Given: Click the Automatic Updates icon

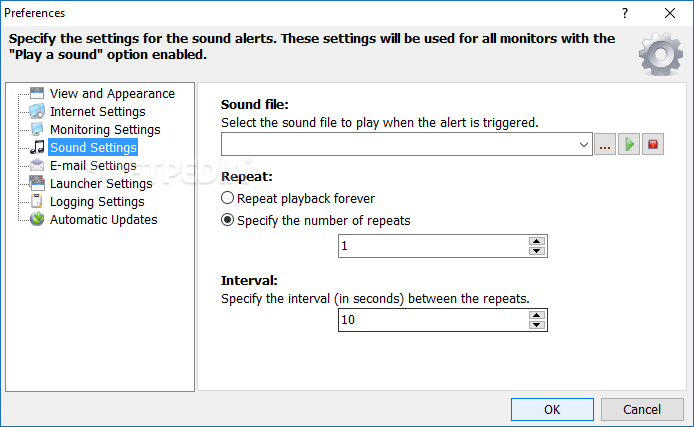Looking at the screenshot, I should (37, 219).
